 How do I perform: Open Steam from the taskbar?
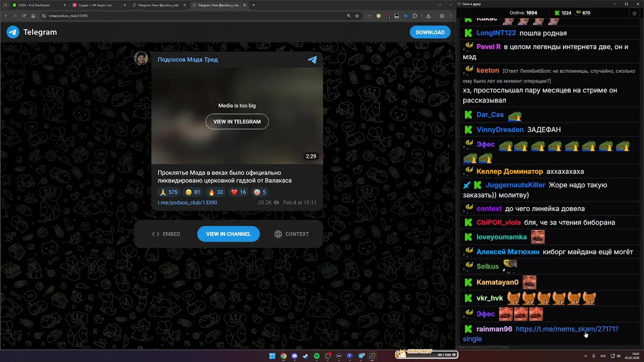(305, 356)
